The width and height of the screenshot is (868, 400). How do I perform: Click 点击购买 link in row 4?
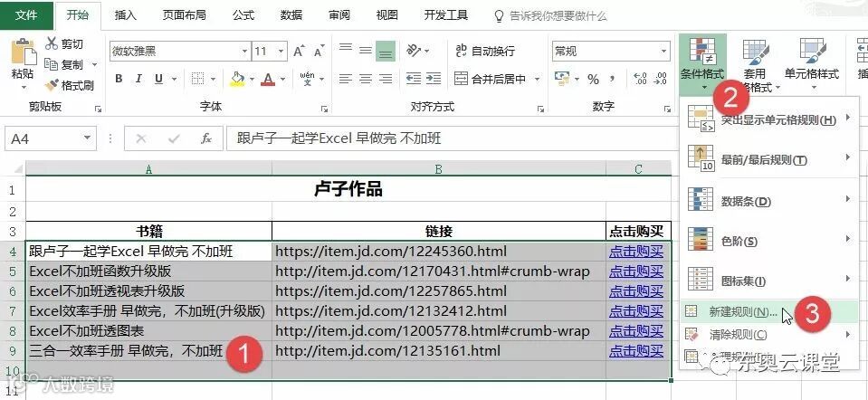636,252
